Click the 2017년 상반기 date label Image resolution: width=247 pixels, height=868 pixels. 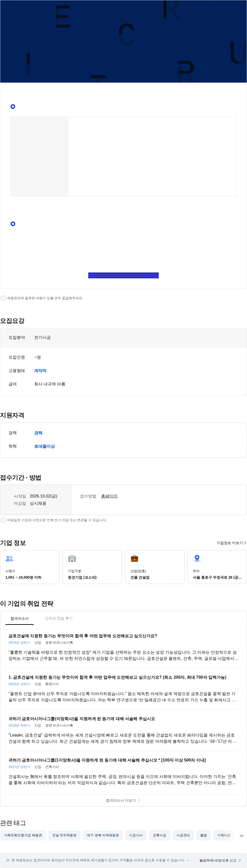point(19,767)
